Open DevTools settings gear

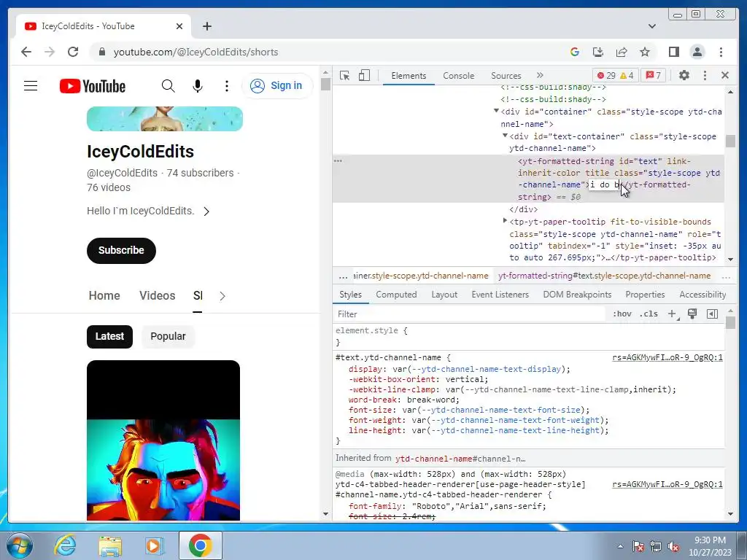684,75
